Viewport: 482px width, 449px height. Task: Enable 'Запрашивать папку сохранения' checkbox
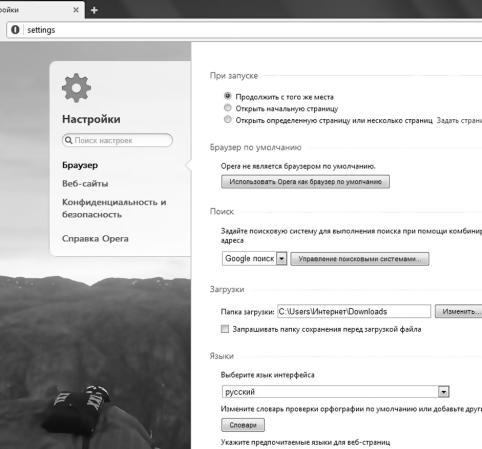click(x=225, y=329)
